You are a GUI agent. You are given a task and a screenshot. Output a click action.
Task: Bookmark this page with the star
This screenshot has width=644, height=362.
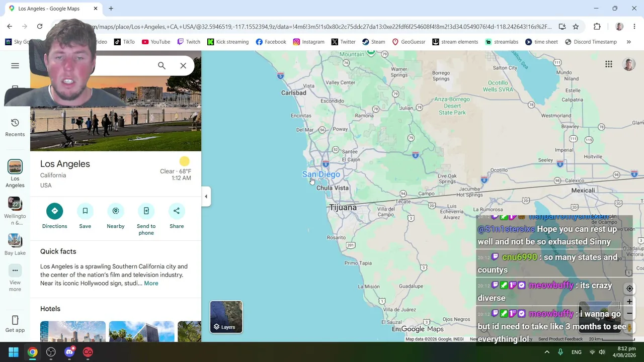(576, 27)
